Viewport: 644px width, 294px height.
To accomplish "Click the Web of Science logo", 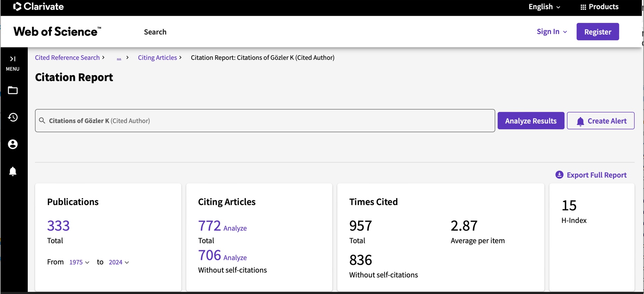I will [57, 32].
